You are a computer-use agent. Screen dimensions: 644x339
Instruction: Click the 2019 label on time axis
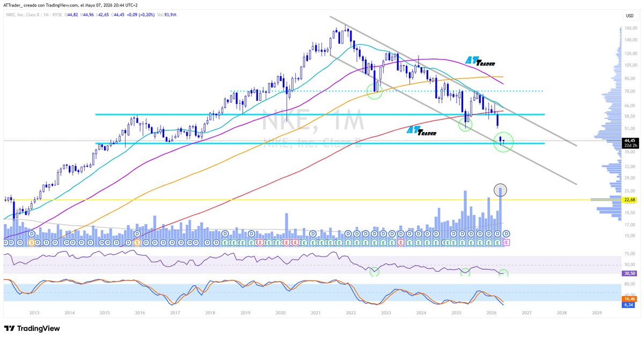click(x=245, y=312)
